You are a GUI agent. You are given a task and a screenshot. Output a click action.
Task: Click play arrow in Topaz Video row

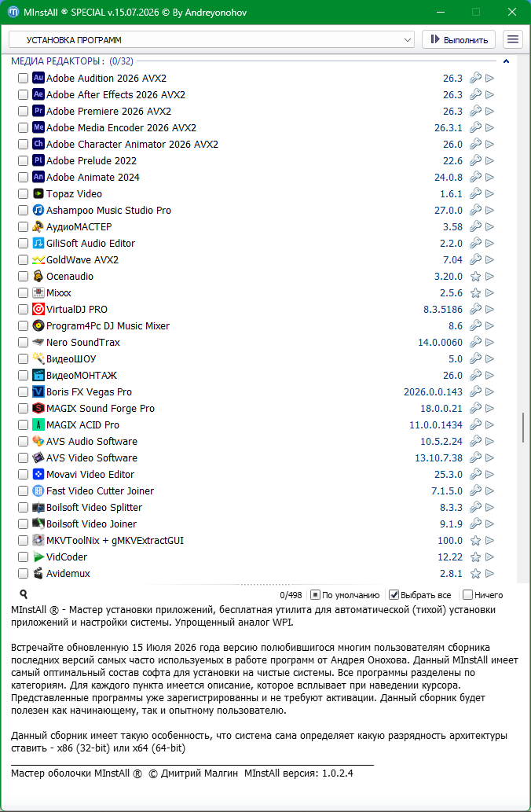pyautogui.click(x=489, y=193)
